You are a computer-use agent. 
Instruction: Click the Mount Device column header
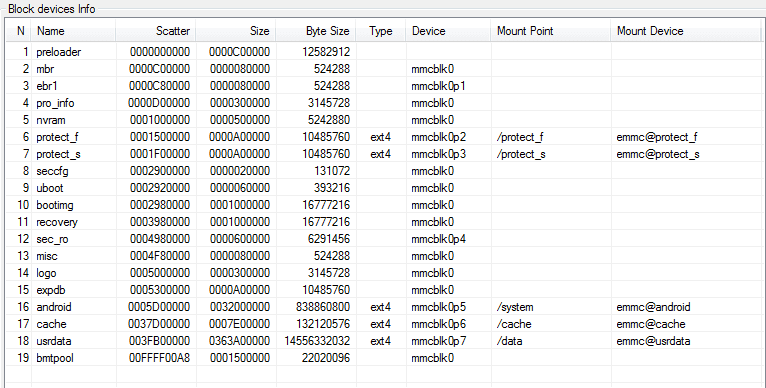pos(686,31)
